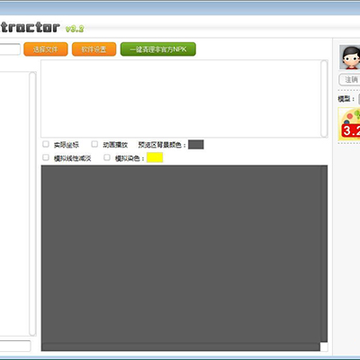Enable the 实际坐标 checkbox
The height and width of the screenshot is (360, 360).
46,144
